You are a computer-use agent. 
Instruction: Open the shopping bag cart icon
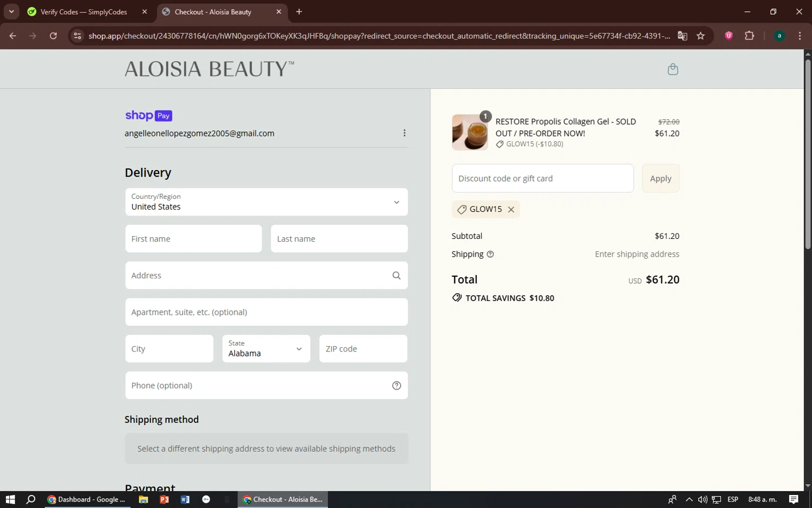pos(673,69)
